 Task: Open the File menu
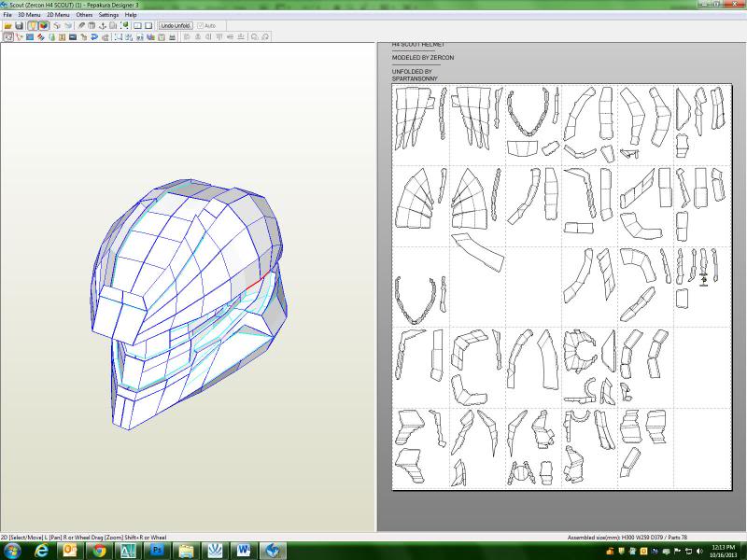point(7,15)
